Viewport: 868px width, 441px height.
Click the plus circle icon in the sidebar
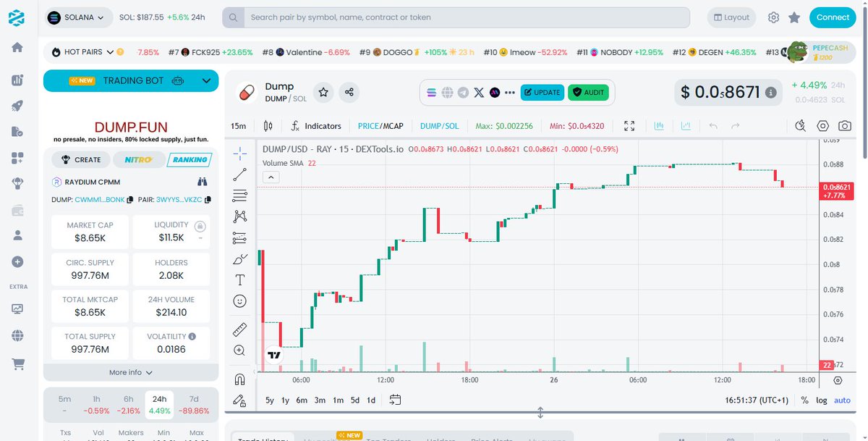tap(17, 261)
